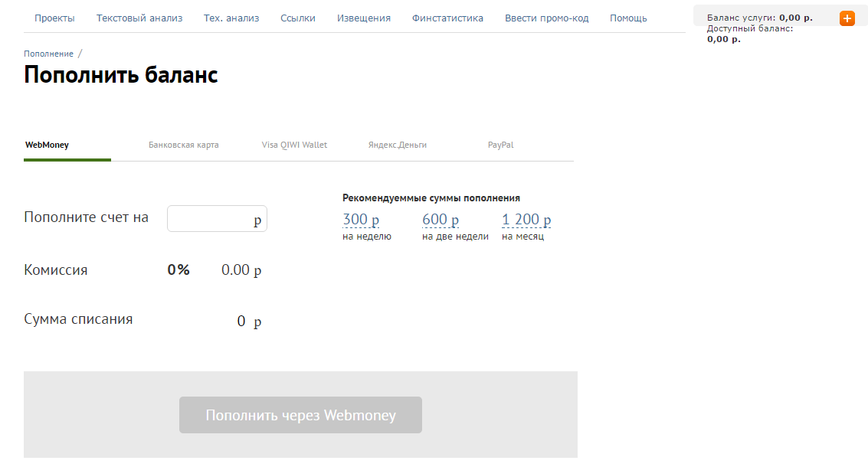Screen dimensions: 868x467
Task: Open the Извещения page
Action: tap(364, 18)
